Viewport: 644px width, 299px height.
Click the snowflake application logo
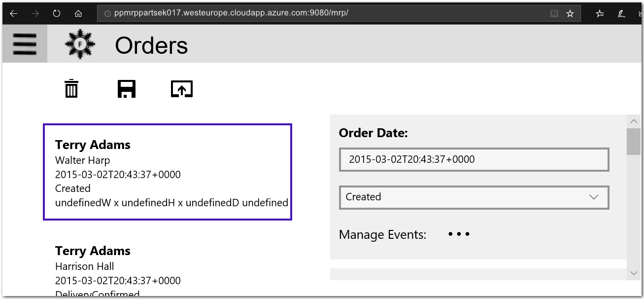80,44
